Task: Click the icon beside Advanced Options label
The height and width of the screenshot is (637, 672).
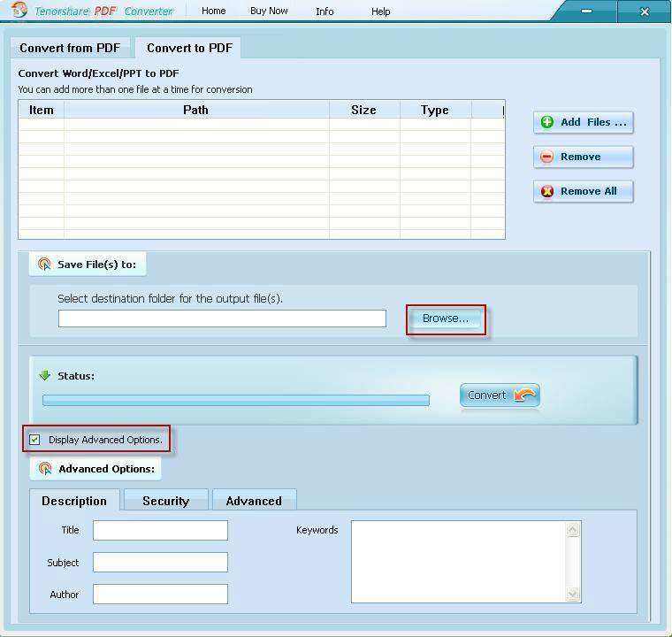Action: (45, 469)
